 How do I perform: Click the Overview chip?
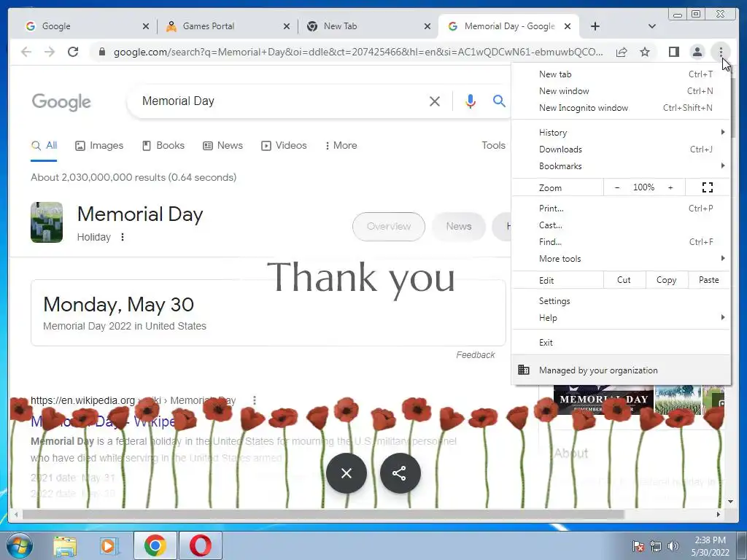pos(389,227)
